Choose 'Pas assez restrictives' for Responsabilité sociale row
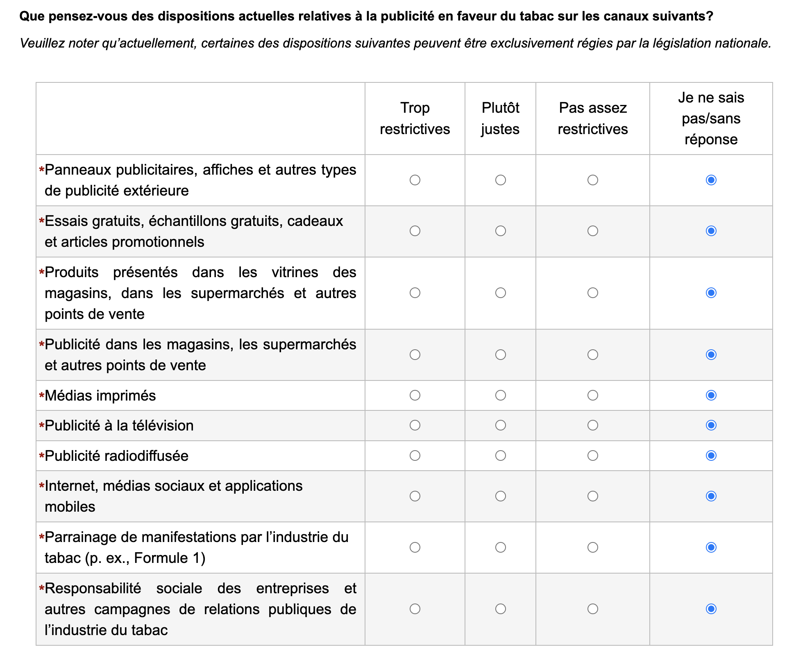 pyautogui.click(x=593, y=609)
